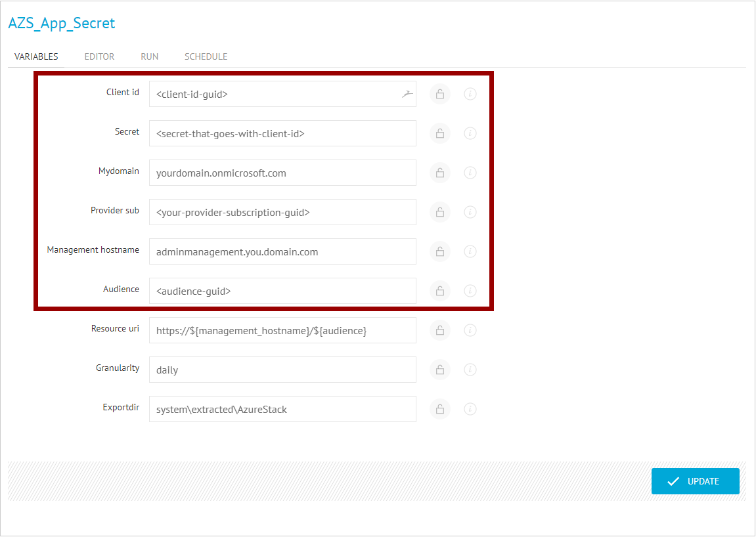Open the SCHEDULE tab
756x537 pixels.
coord(206,56)
